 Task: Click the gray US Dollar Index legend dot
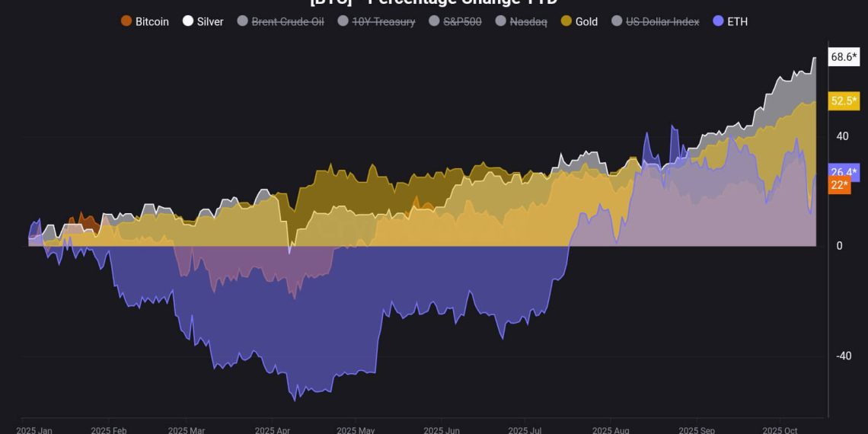617,21
